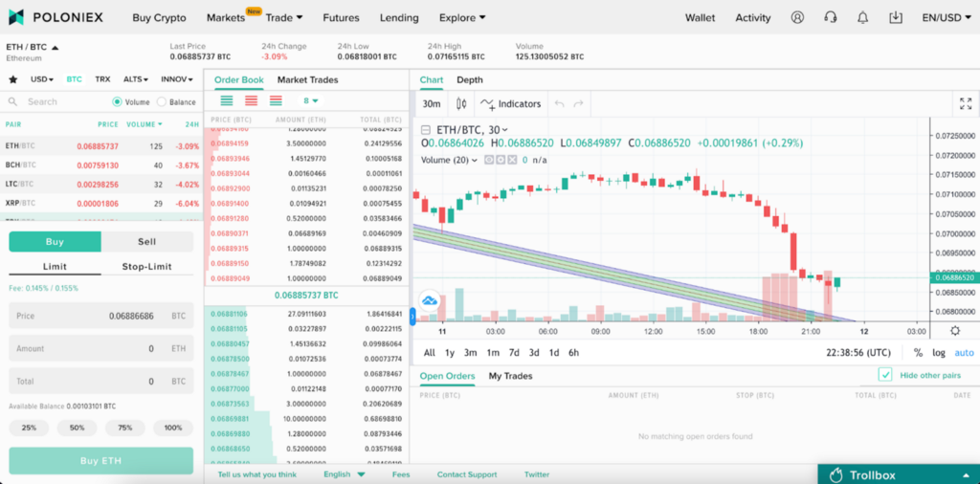Viewport: 980px width, 484px height.
Task: Open chart settings gear icon
Action: (x=954, y=330)
